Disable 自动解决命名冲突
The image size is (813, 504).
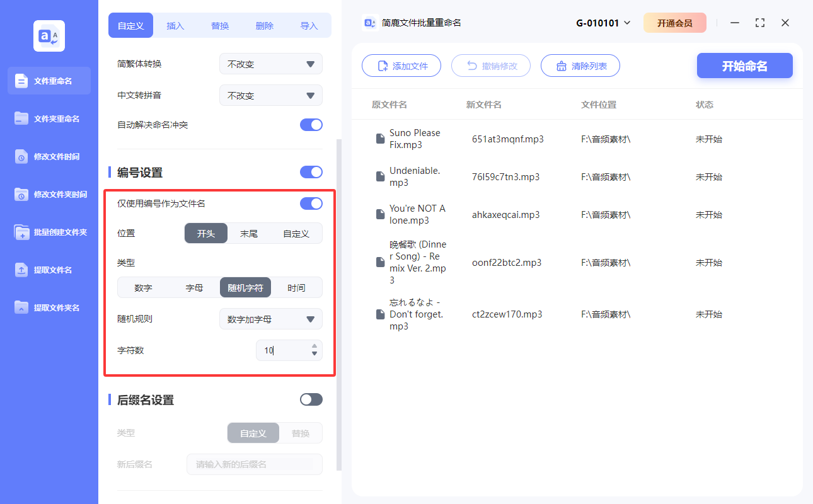[311, 125]
